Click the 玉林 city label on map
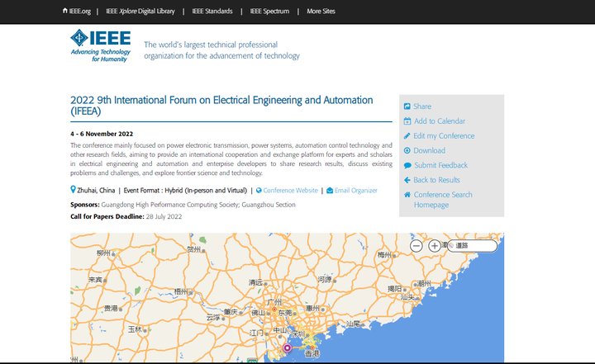 [x=135, y=329]
